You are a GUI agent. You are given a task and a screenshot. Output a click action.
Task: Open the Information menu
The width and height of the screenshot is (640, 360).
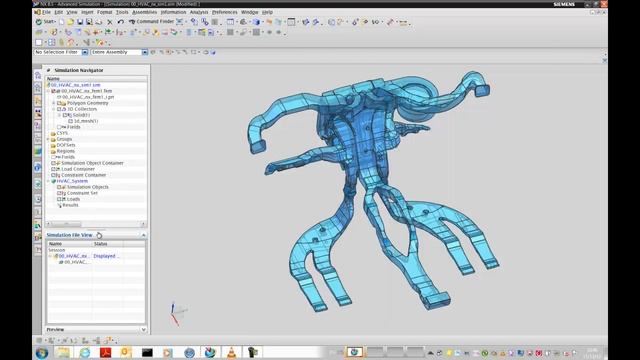(x=173, y=12)
